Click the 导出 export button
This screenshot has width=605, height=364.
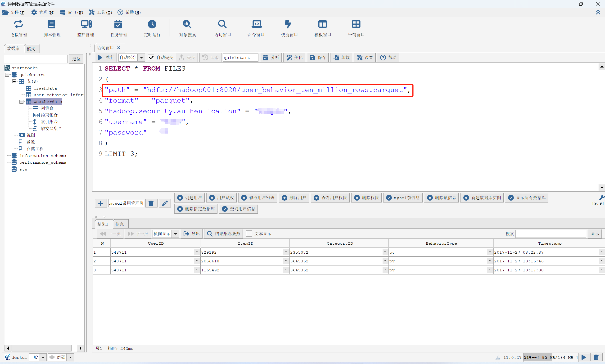coord(192,234)
